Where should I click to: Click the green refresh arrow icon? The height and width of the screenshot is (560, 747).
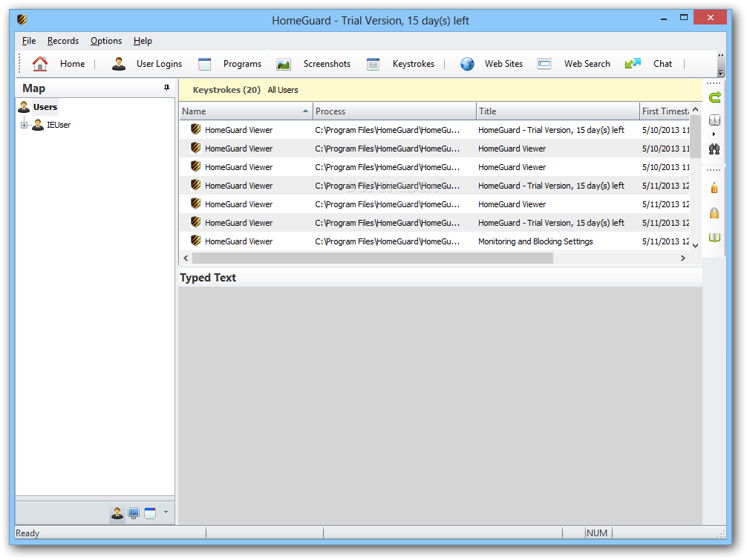(714, 98)
